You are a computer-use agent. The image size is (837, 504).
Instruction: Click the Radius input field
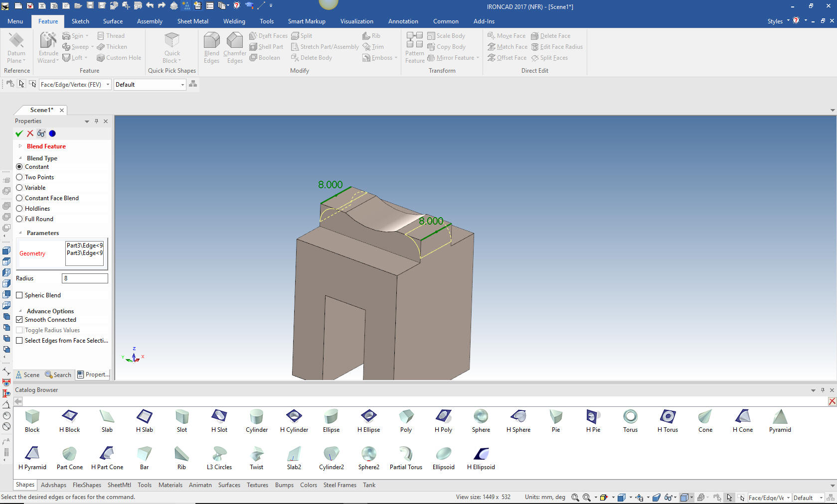coord(85,278)
